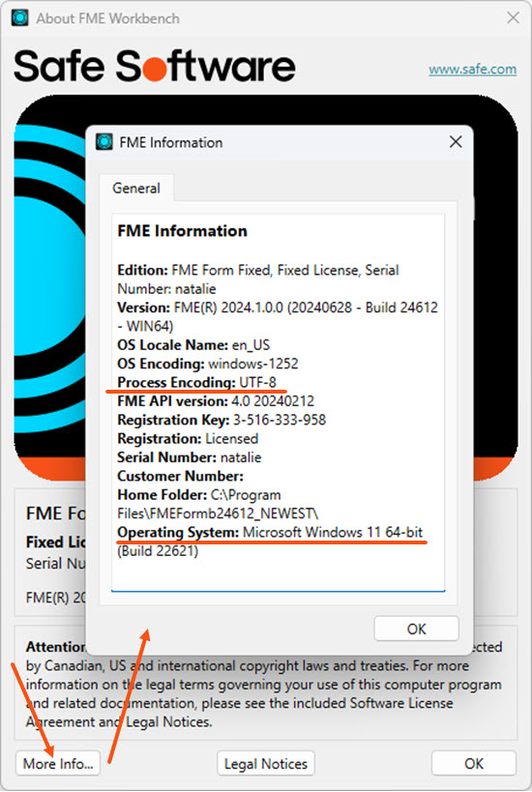Click the Process Encoding UTF-8 line
Viewport: 532px width, 792px height.
click(x=197, y=382)
